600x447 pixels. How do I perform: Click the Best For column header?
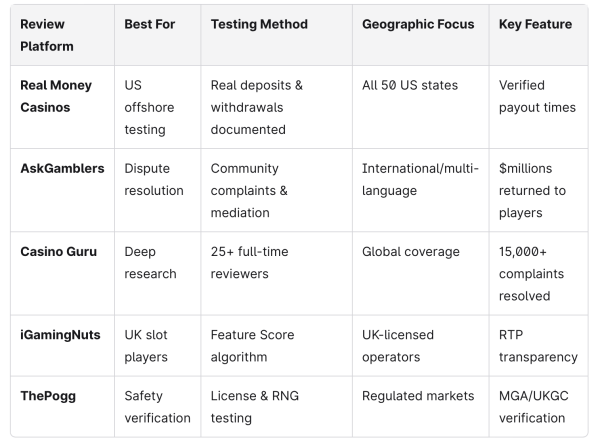(150, 24)
